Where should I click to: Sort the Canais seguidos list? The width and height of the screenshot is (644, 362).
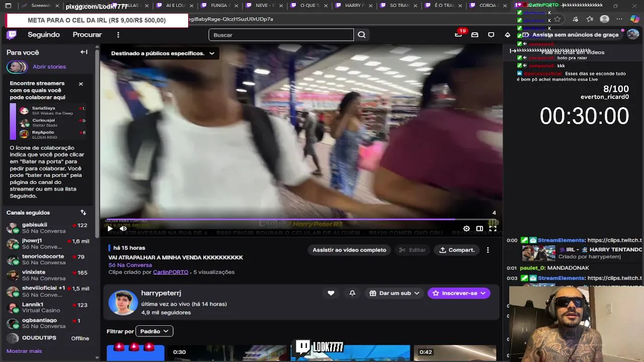pyautogui.click(x=84, y=212)
